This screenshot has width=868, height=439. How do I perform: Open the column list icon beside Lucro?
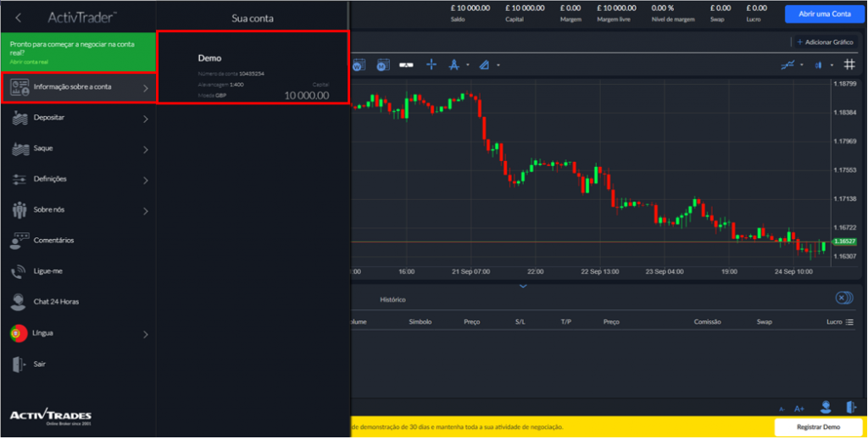pos(849,322)
